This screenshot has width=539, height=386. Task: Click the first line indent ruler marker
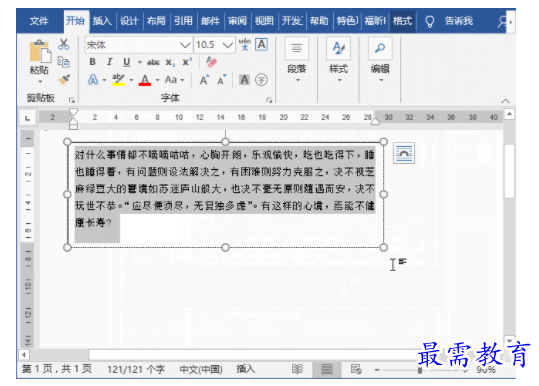[73, 112]
